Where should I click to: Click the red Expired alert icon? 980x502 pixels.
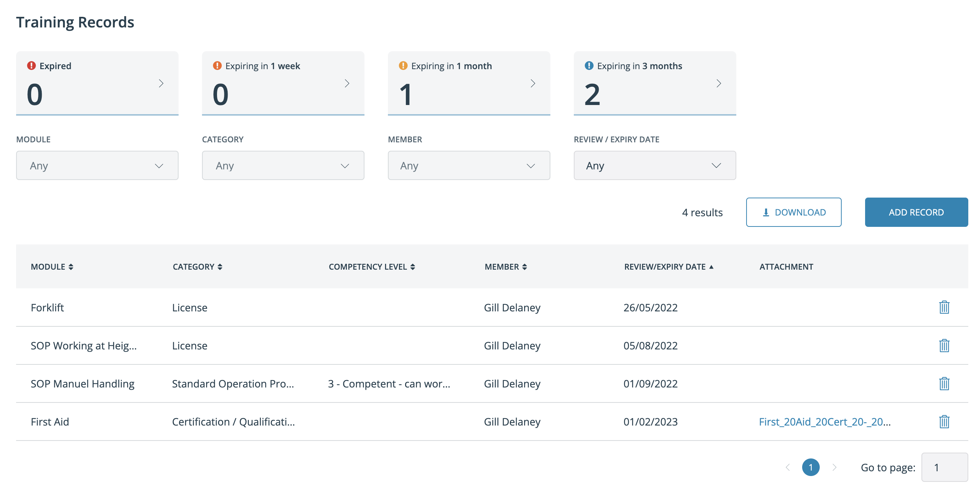click(x=31, y=66)
